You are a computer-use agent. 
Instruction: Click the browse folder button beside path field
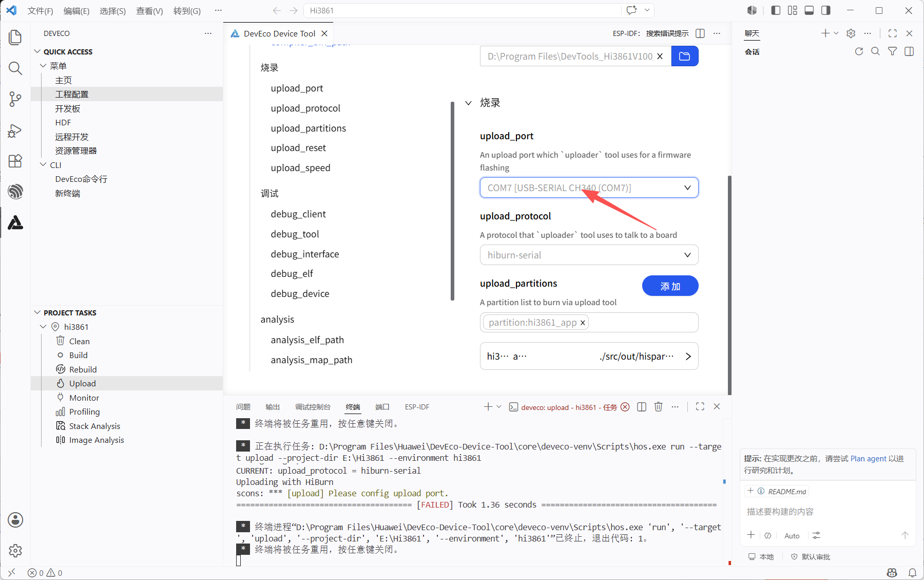685,56
